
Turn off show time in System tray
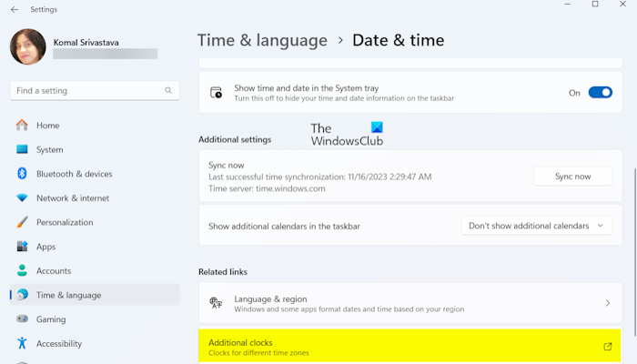[x=600, y=93]
